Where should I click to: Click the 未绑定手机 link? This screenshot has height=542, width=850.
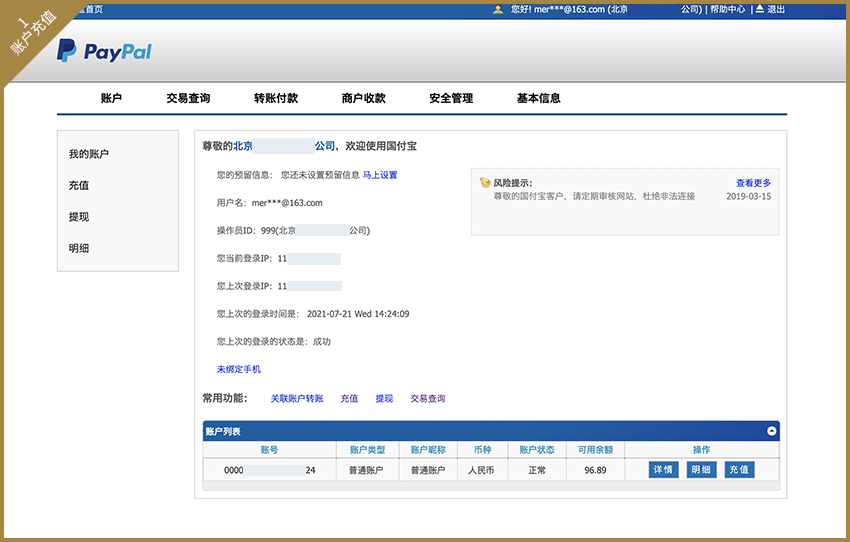pos(239,369)
